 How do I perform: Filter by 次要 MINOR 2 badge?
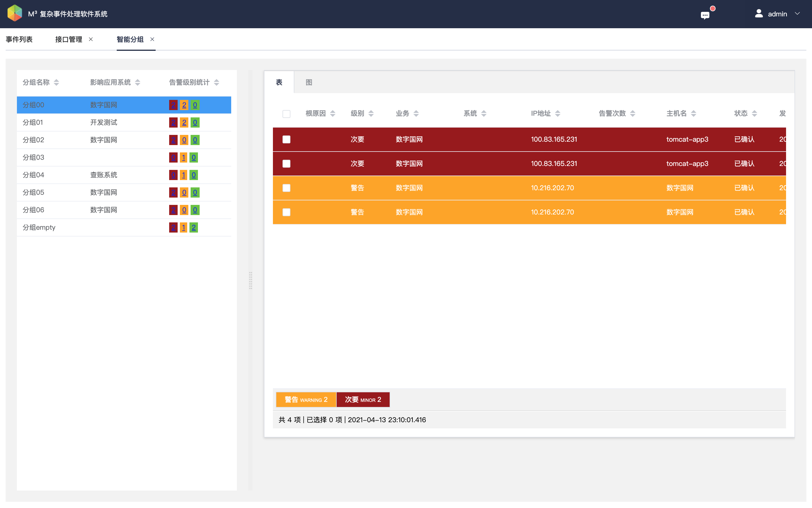(363, 399)
